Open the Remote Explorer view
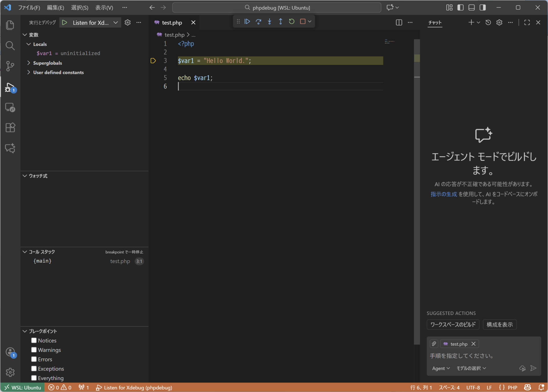Screen dimensions: 548x392 (10, 107)
